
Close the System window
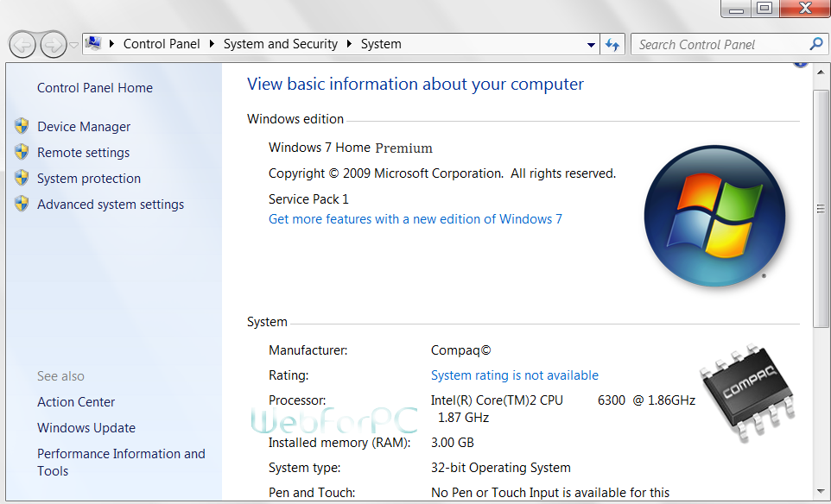804,8
